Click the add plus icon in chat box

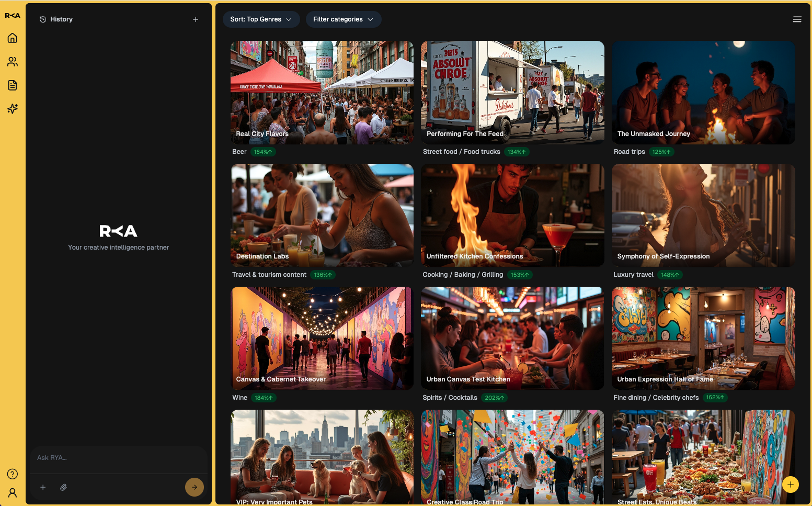43,487
